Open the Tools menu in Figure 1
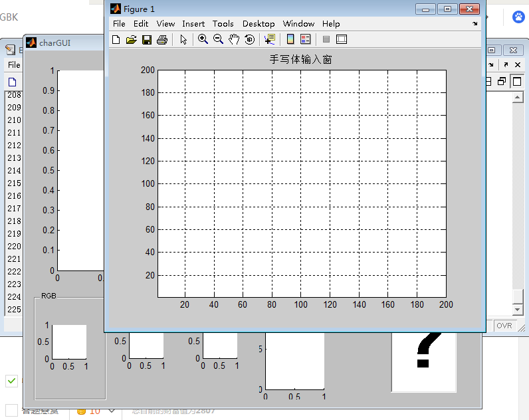 point(223,24)
